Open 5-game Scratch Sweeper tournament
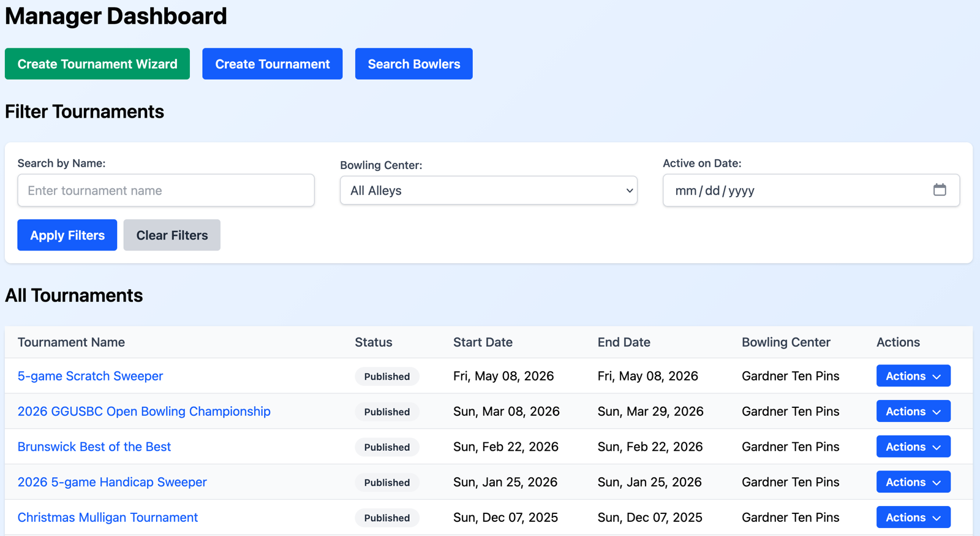 90,376
